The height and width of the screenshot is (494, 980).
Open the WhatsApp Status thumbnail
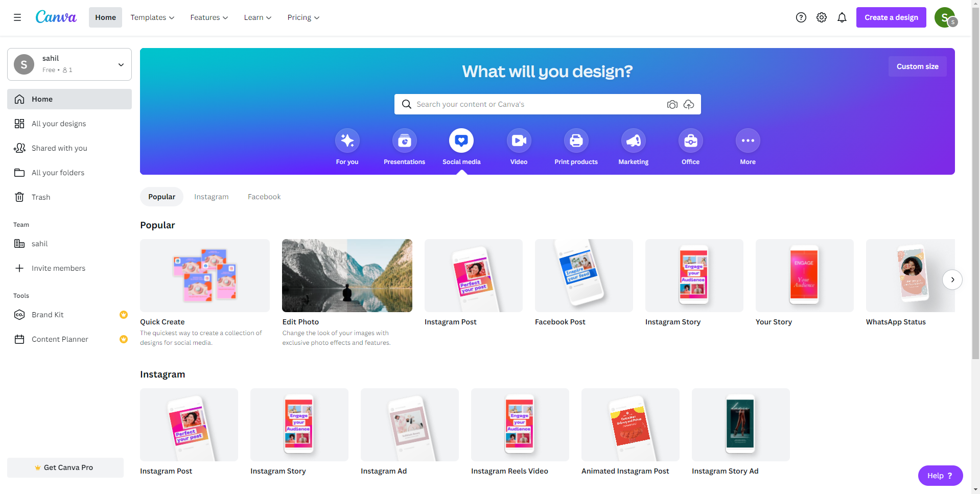[911, 275]
